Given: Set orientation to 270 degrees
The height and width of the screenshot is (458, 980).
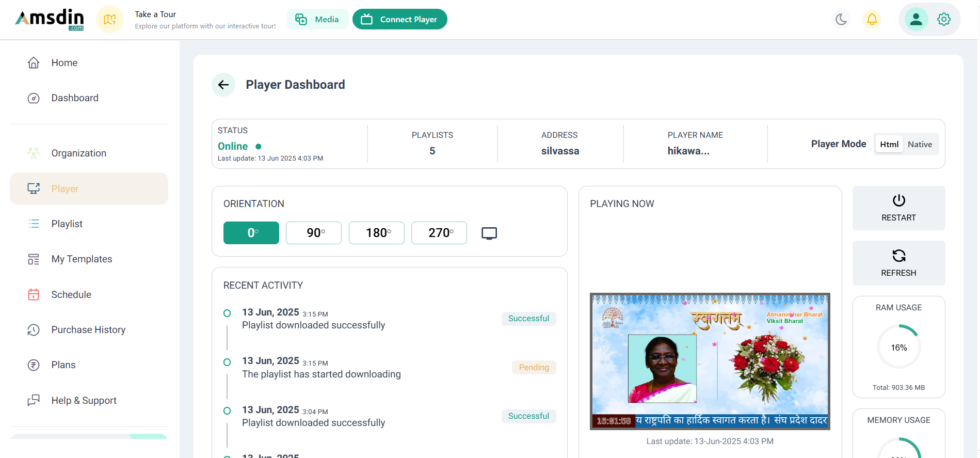Looking at the screenshot, I should pos(439,233).
